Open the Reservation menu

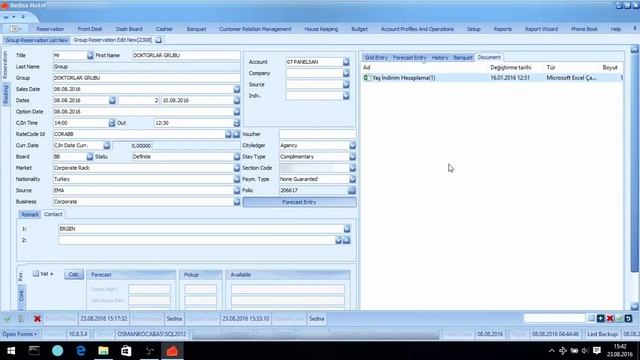pyautogui.click(x=50, y=29)
